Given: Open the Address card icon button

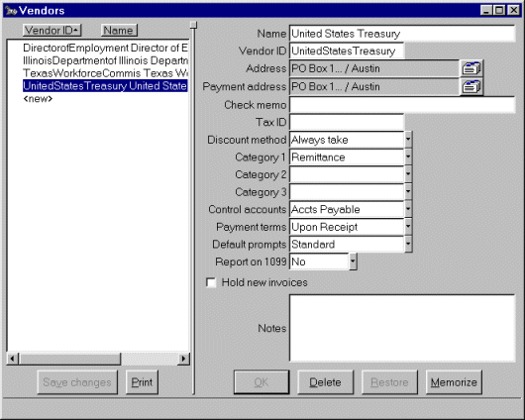Looking at the screenshot, I should pos(472,68).
